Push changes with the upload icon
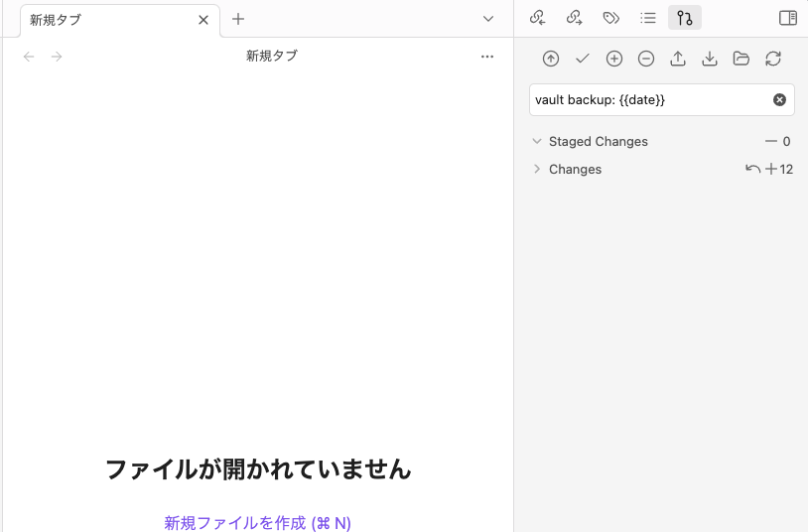 point(678,59)
